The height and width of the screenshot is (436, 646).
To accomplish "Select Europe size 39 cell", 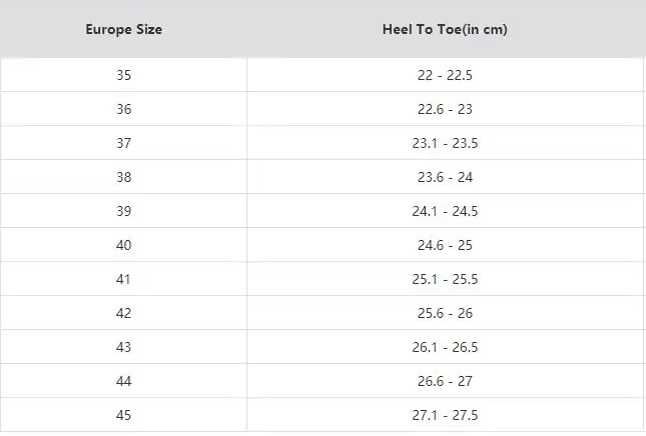I will [x=123, y=211].
